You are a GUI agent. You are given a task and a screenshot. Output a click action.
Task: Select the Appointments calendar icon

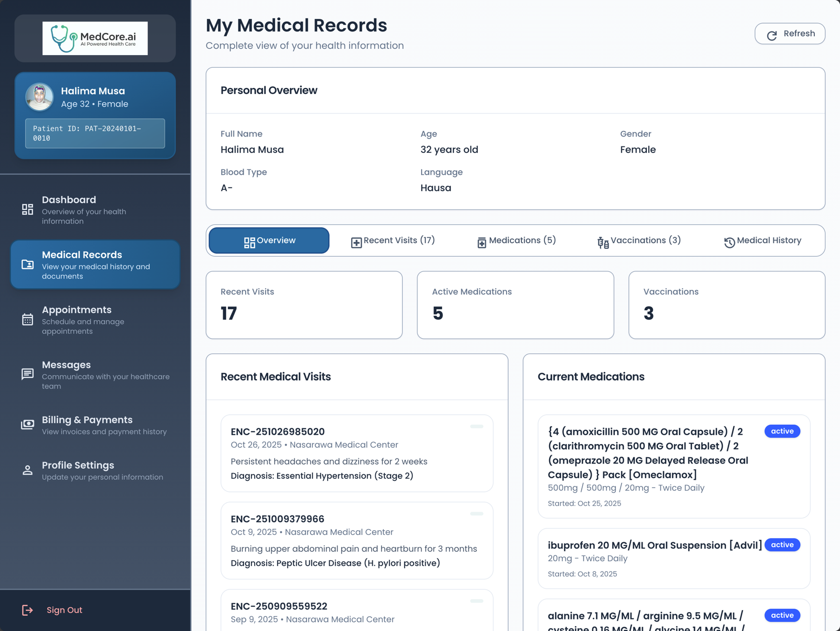click(x=27, y=319)
